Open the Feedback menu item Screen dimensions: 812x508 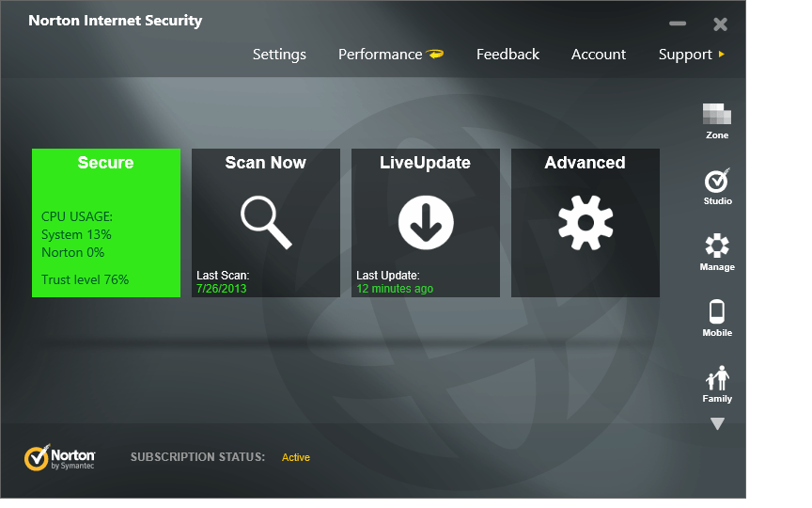507,55
